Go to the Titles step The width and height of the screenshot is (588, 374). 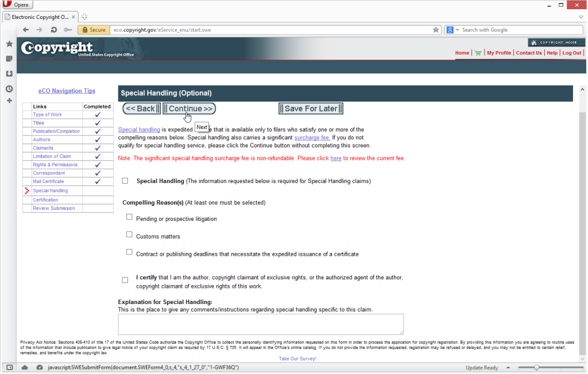[x=38, y=123]
